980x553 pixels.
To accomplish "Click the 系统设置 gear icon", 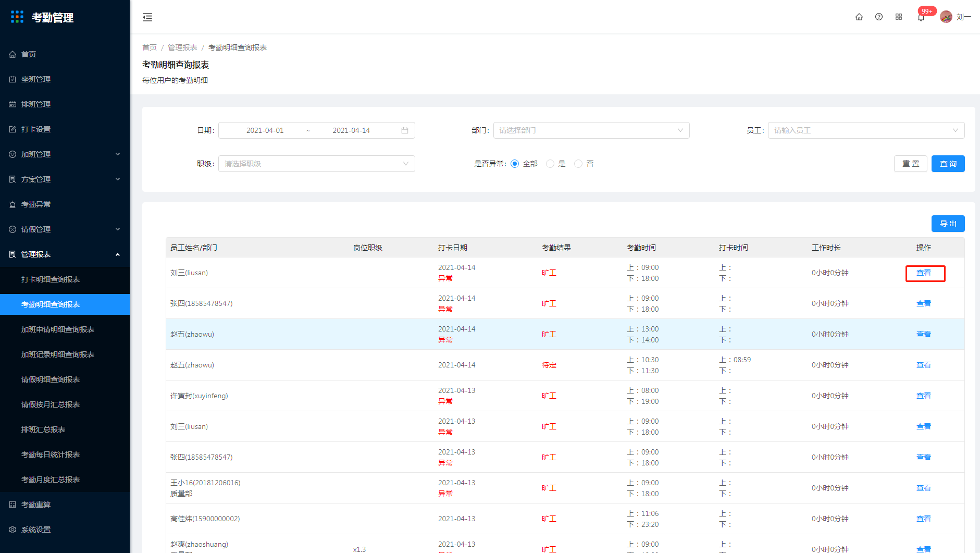I will point(13,530).
